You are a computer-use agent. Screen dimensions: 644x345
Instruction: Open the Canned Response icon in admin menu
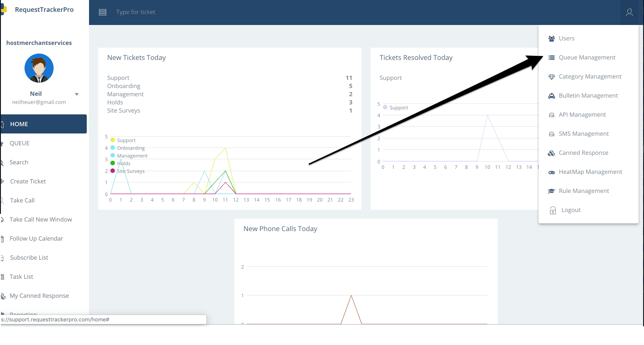click(551, 153)
